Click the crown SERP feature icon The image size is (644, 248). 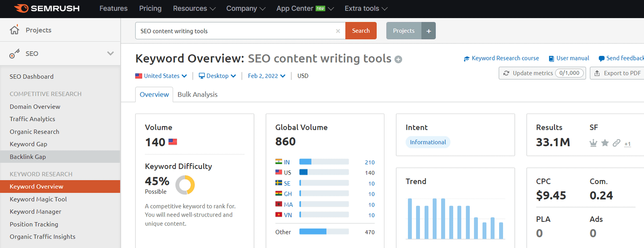[593, 143]
